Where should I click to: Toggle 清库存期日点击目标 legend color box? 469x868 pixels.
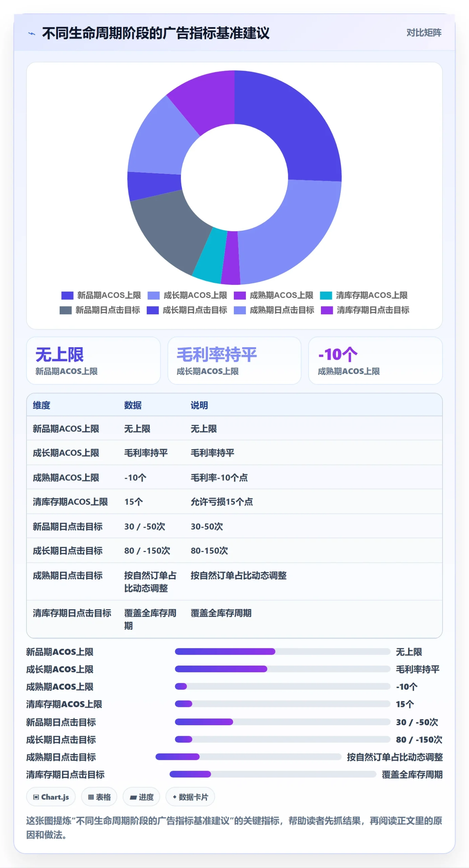[327, 310]
